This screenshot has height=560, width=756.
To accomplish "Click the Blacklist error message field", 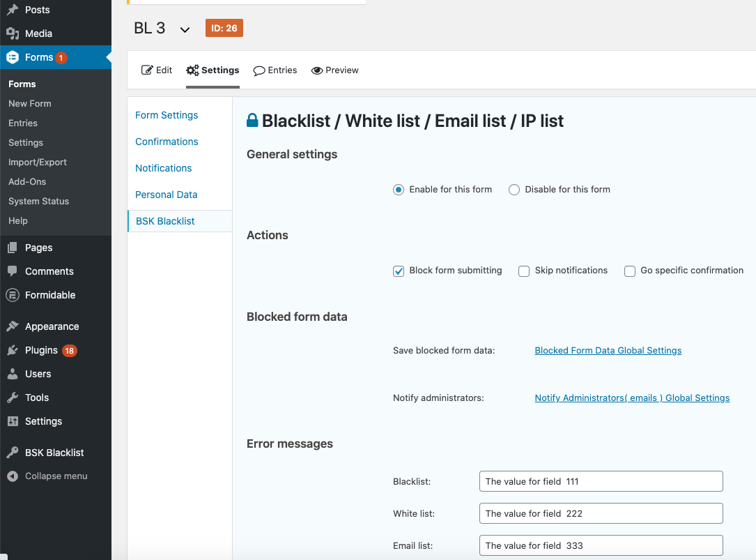I will tap(601, 481).
